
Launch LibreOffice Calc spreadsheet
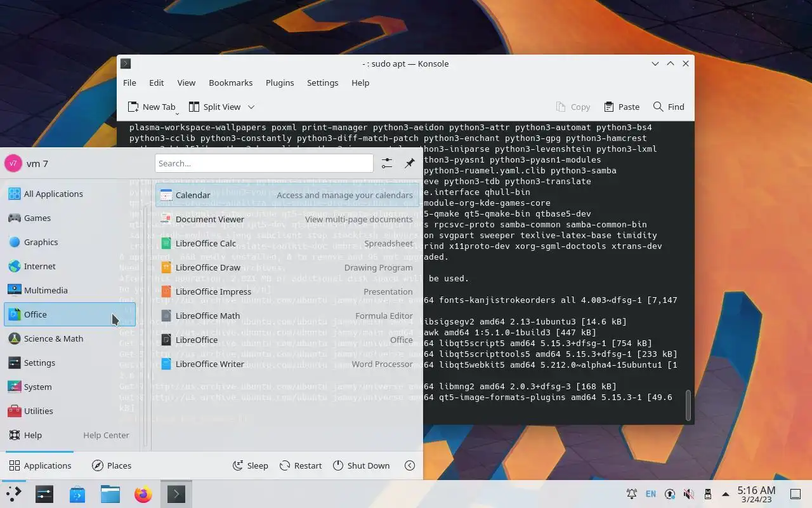coord(287,243)
